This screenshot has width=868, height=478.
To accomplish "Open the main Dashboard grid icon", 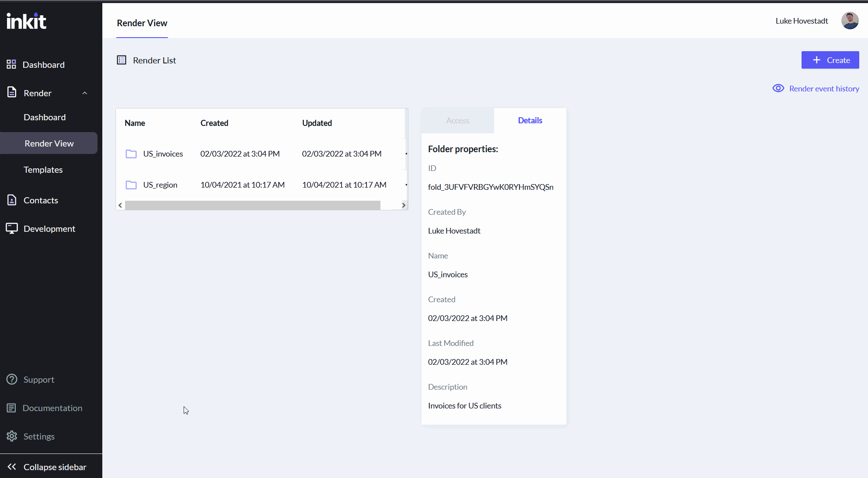I will (x=11, y=65).
